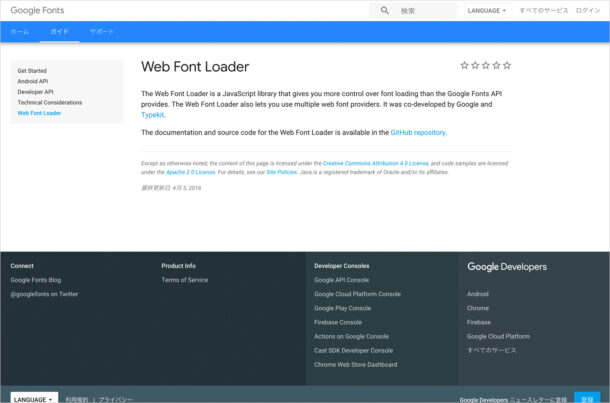Open Cast SDK Developer Console link
The height and width of the screenshot is (403, 610).
coord(354,350)
